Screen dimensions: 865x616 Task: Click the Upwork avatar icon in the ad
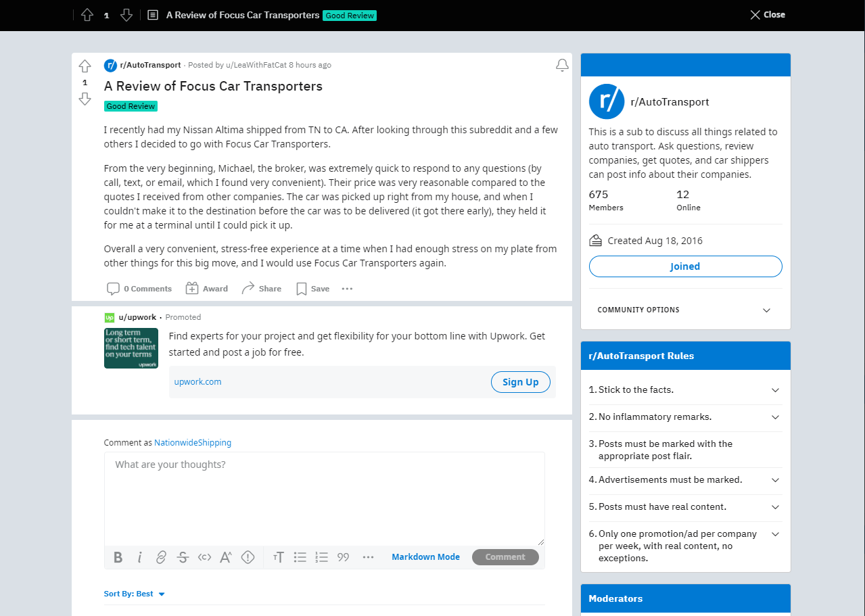click(x=110, y=317)
